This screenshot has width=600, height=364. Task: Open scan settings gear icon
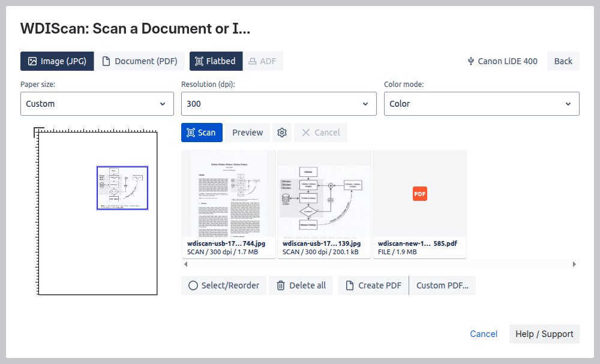(282, 133)
